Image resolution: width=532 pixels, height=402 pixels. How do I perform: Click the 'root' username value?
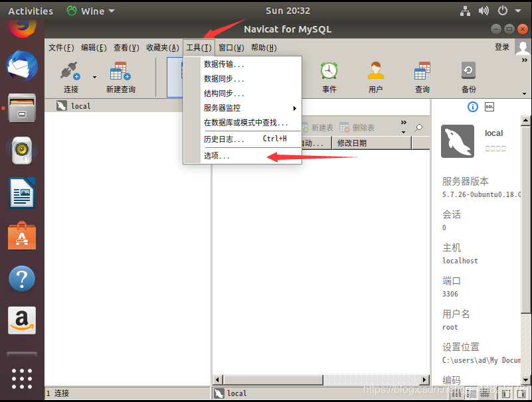point(450,327)
